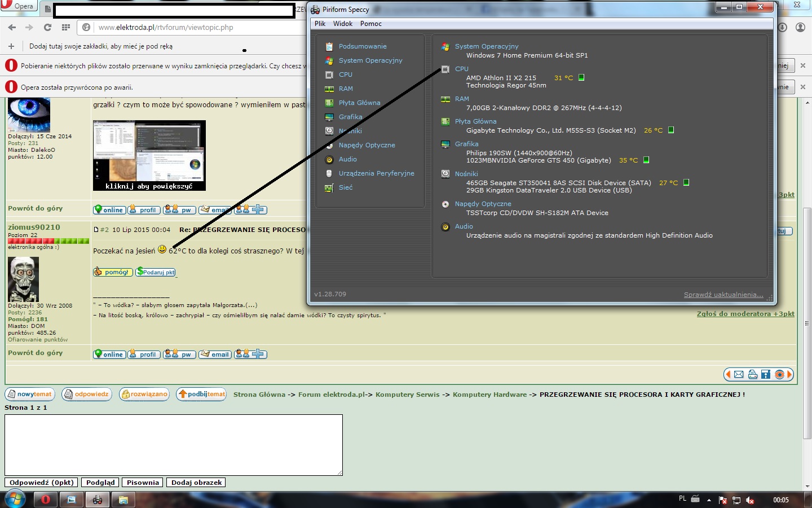
Task: Click the Speccy glasses icon in the taskbar
Action: coord(98,500)
